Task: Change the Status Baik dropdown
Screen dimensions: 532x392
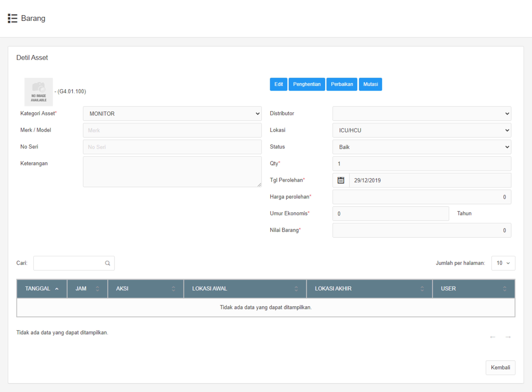Action: tap(421, 147)
